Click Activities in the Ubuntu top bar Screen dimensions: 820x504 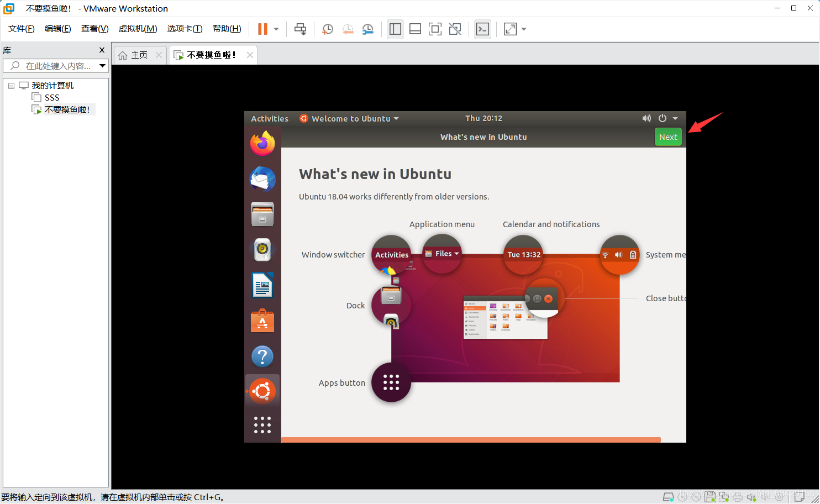point(270,119)
